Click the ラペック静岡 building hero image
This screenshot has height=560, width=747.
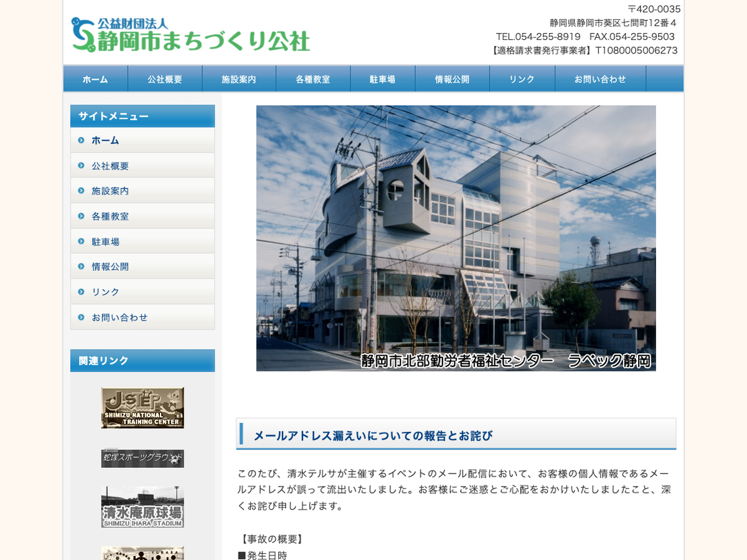coord(456,238)
